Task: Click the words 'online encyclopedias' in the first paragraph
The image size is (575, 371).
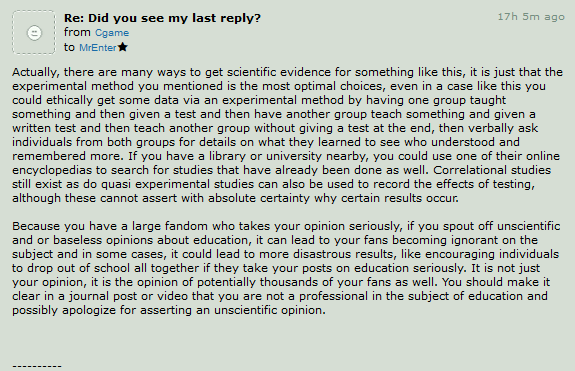Action: click(x=286, y=163)
